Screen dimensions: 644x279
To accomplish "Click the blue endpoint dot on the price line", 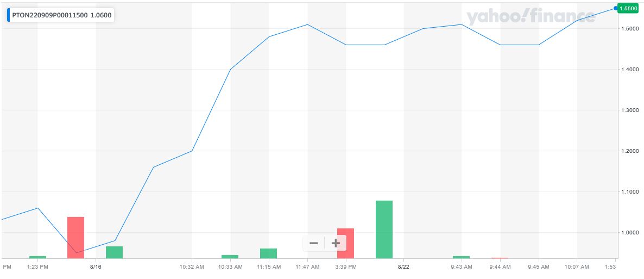I will 615,8.
